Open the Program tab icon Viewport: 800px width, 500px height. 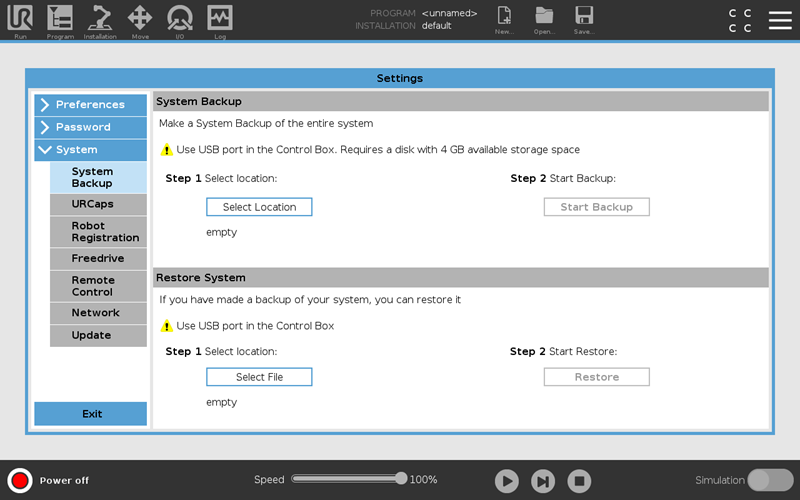click(60, 19)
